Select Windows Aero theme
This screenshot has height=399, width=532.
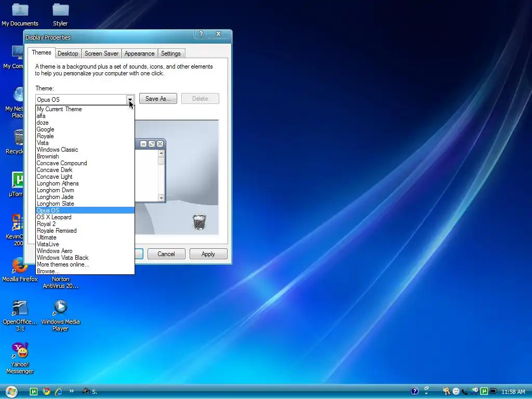pos(85,251)
